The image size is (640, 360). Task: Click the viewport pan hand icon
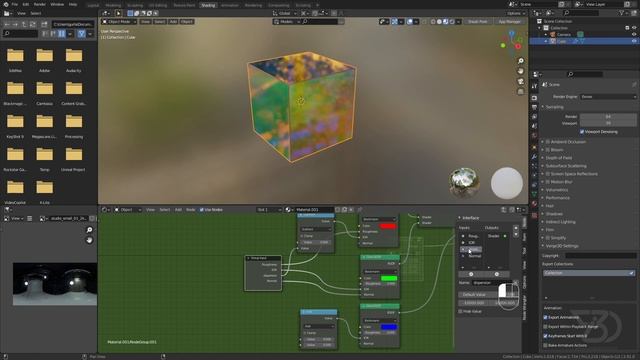pyautogui.click(x=521, y=71)
